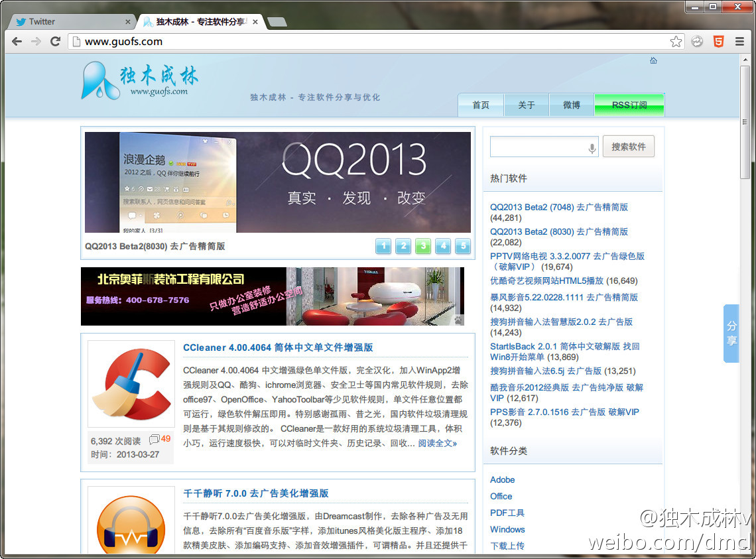Open the PDF工具 category
Image resolution: width=756 pixels, height=559 pixels.
coord(507,513)
